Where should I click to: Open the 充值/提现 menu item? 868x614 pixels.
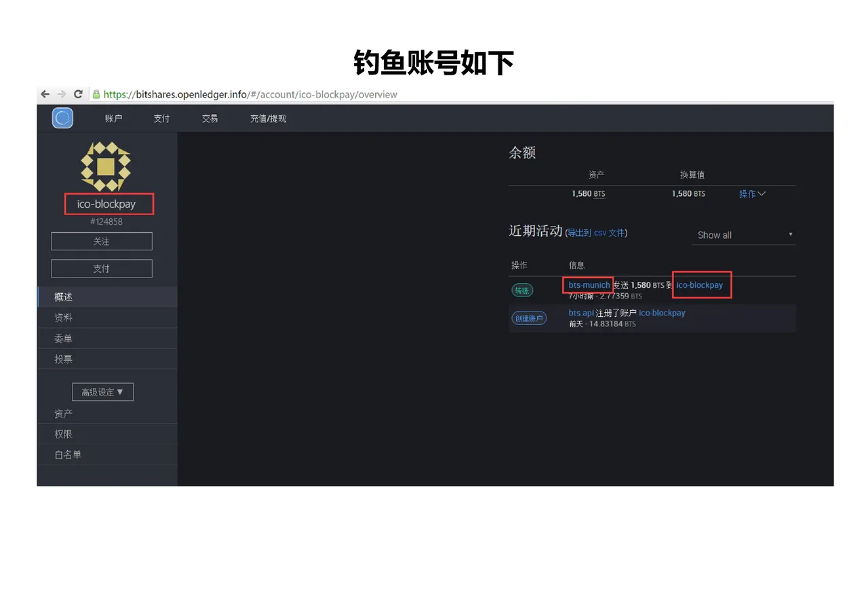268,119
